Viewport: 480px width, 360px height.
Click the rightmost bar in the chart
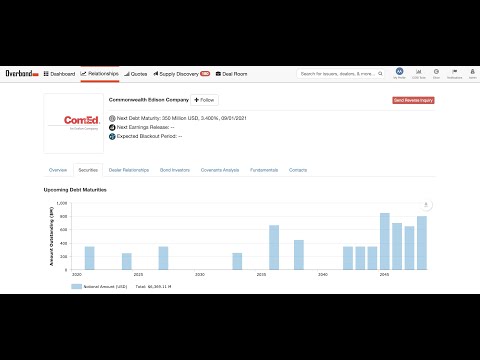click(422, 243)
